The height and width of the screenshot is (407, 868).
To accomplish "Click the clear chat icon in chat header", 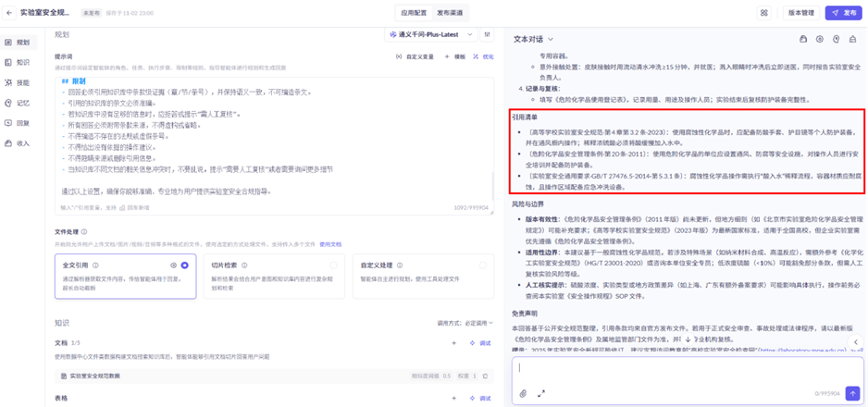I will [x=852, y=39].
